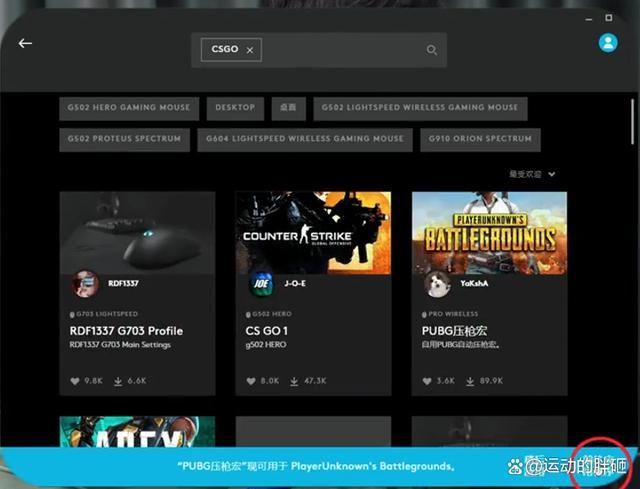The width and height of the screenshot is (640, 489).
Task: Like the CS GO 1 profile heart
Action: click(x=251, y=381)
